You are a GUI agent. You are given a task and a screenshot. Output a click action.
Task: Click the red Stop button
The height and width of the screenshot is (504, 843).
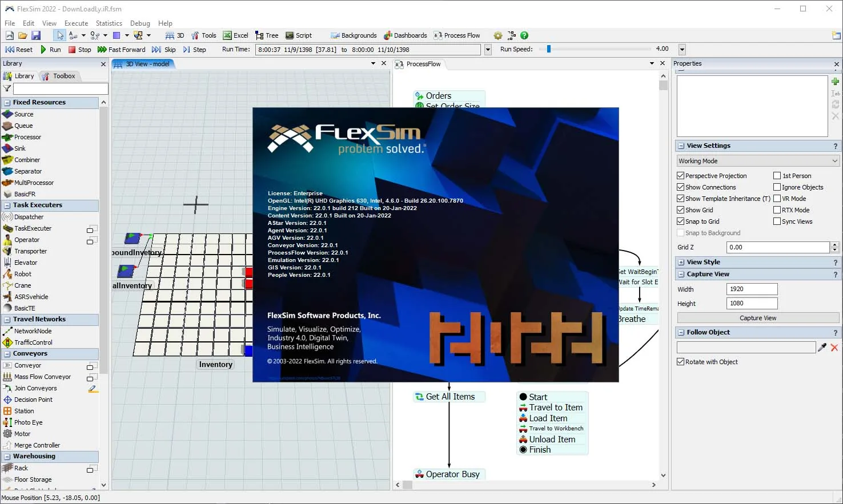(80, 50)
